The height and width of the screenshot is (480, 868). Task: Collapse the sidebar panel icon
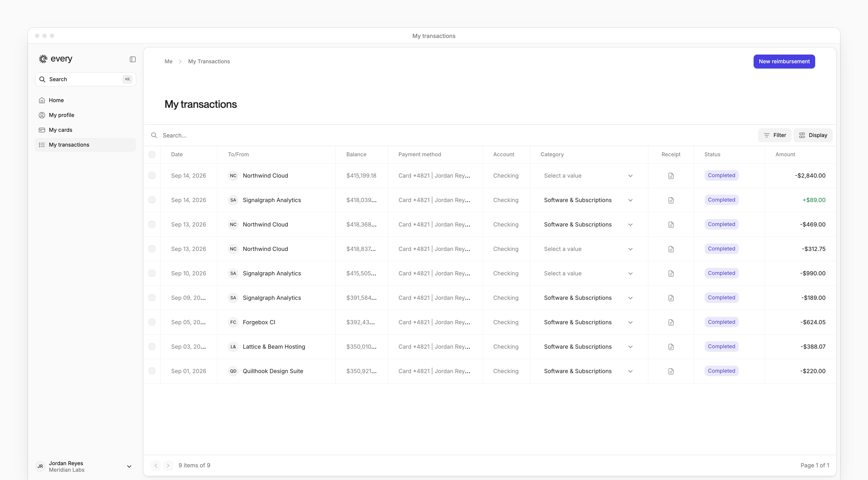point(133,59)
